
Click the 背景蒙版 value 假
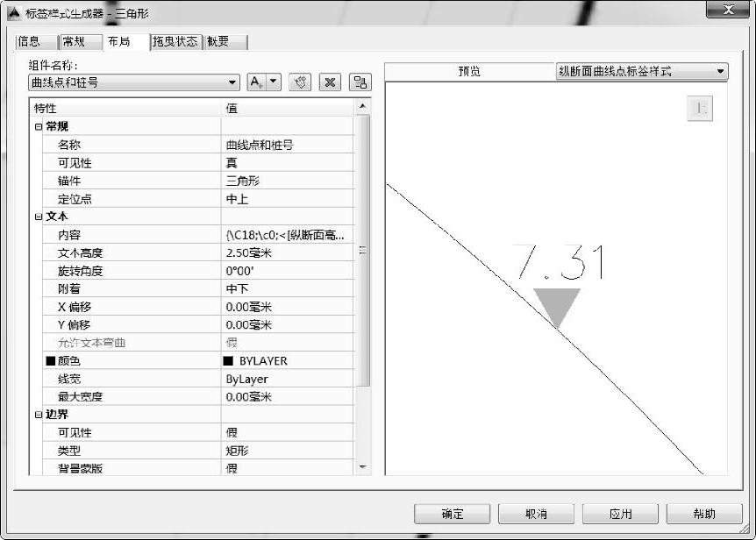(x=288, y=468)
